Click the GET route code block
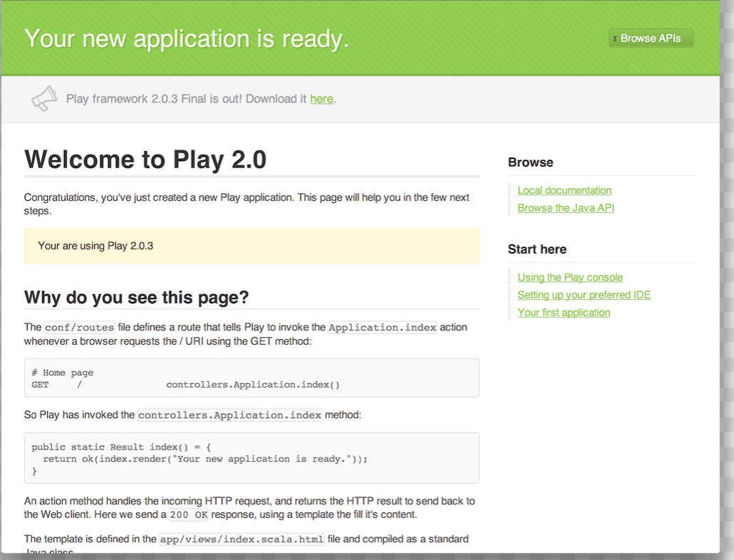The width and height of the screenshot is (734, 560). pos(251,378)
